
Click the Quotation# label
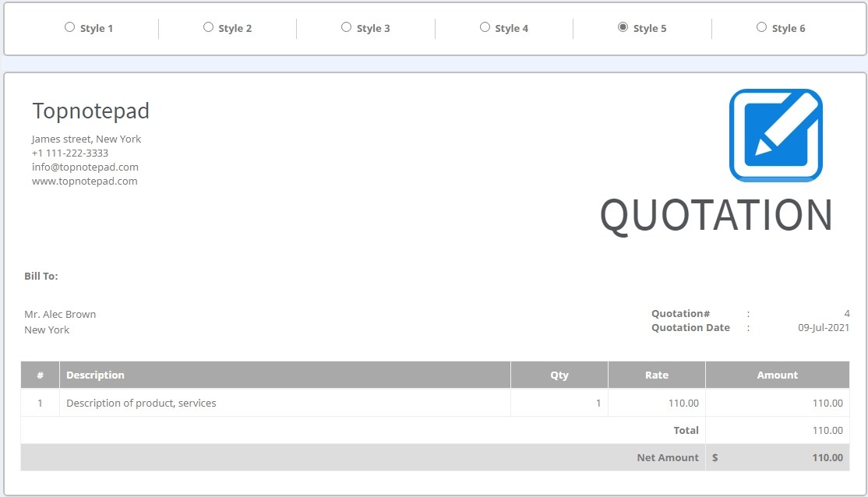680,313
